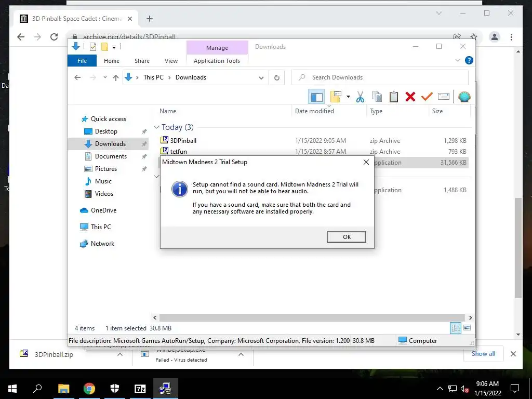The width and height of the screenshot is (532, 399).
Task: Select Documents in navigation pane
Action: (111, 156)
